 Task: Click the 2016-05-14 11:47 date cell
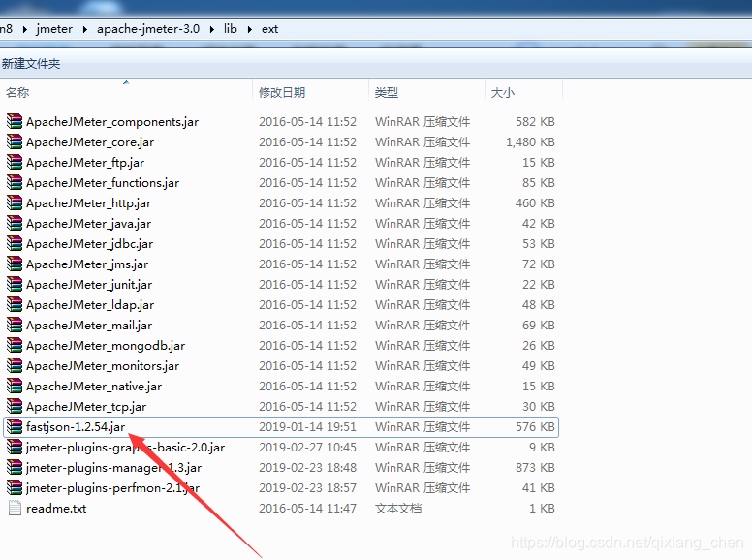coord(307,509)
